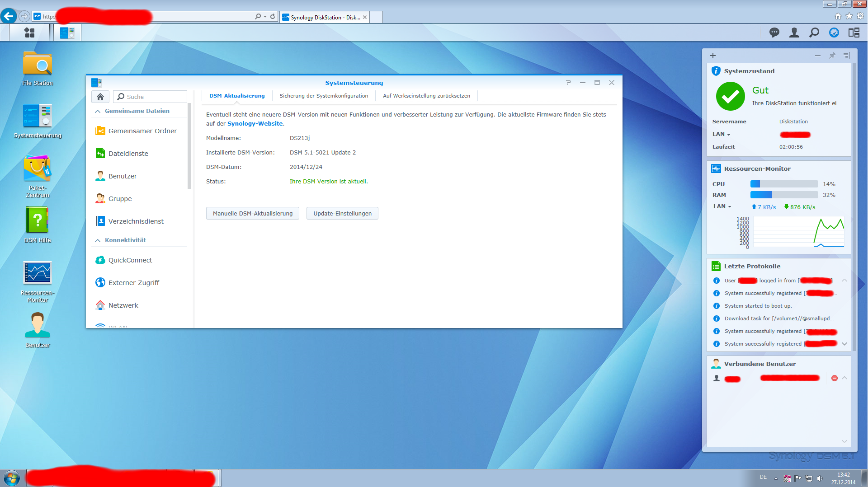Collapse the Konnektivität section

pyautogui.click(x=98, y=240)
